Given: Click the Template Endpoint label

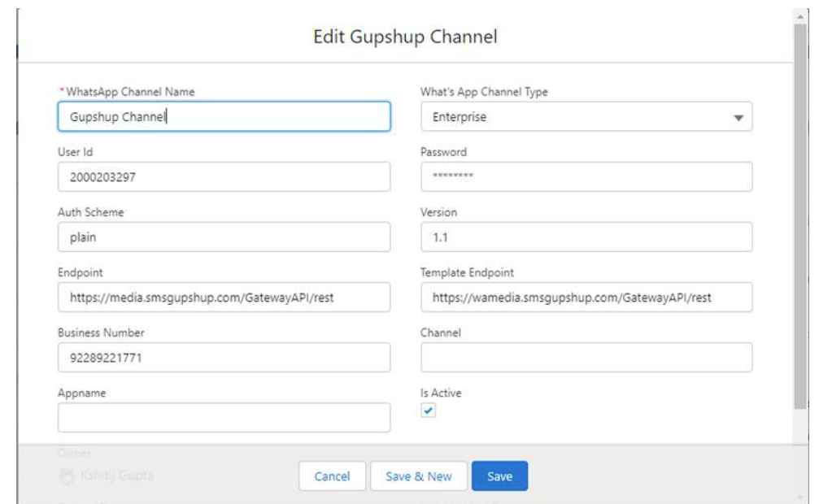Looking at the screenshot, I should coord(467,272).
